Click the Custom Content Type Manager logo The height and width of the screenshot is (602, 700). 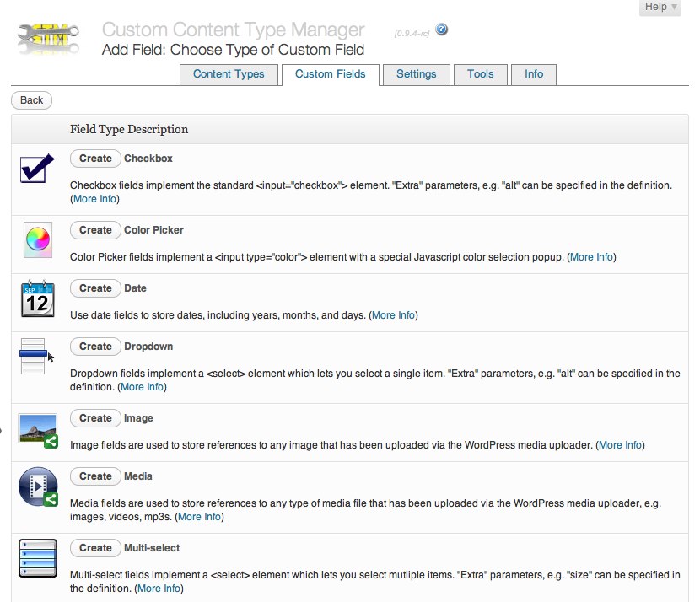pyautogui.click(x=48, y=39)
